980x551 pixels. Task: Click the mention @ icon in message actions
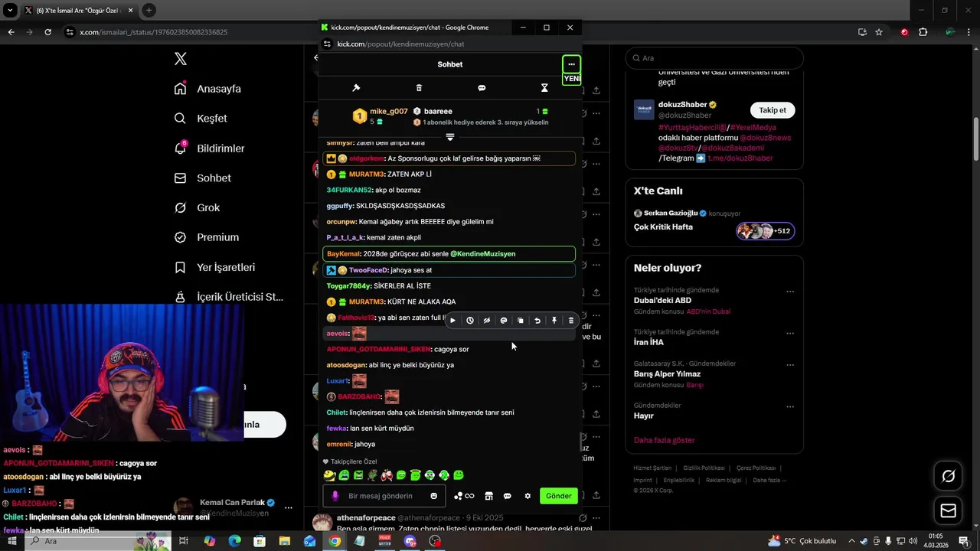point(504,321)
